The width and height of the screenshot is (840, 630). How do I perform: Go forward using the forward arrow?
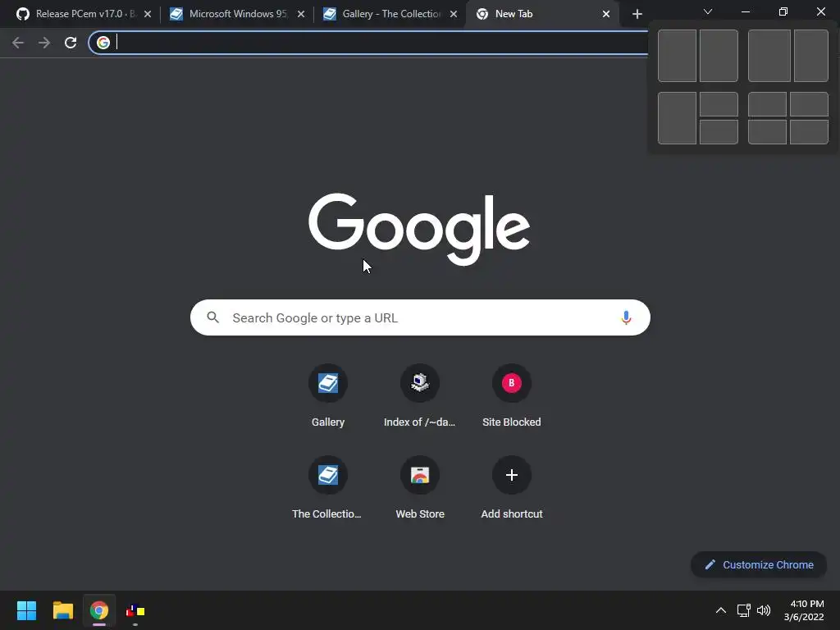point(44,43)
